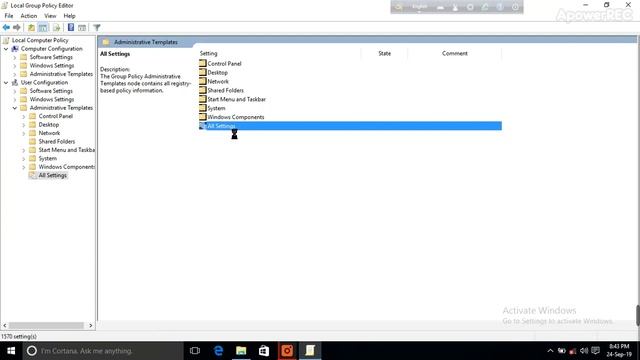Screen dimensions: 640x360
Task: Select Local Computer Policy root node
Action: pos(40,40)
